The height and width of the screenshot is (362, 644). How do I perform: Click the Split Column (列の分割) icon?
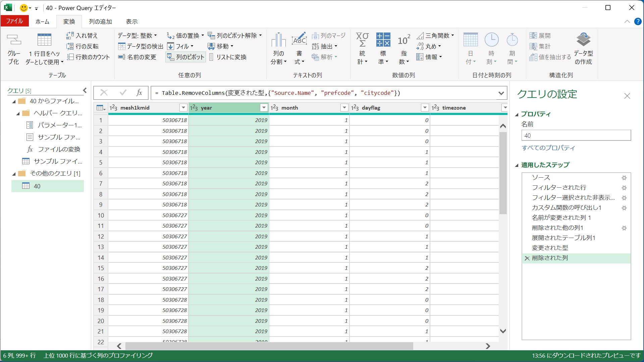(278, 40)
